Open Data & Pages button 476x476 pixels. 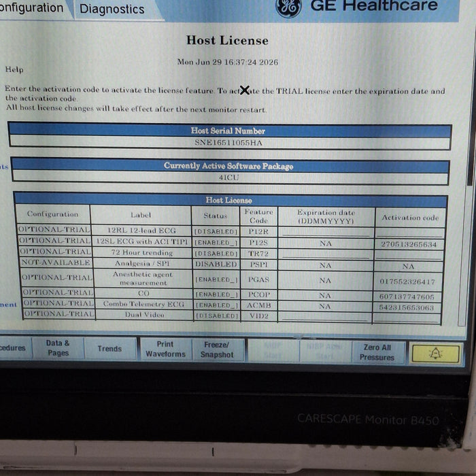click(58, 348)
